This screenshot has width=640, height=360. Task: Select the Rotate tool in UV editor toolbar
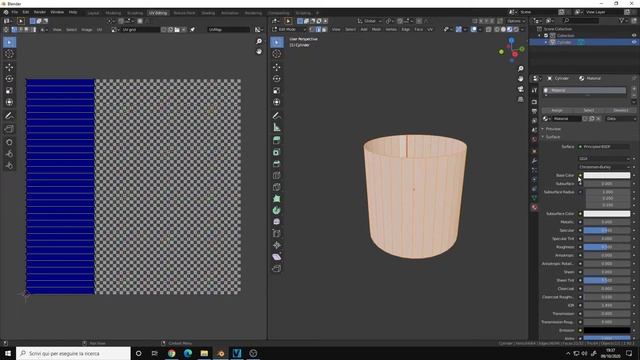click(x=9, y=79)
